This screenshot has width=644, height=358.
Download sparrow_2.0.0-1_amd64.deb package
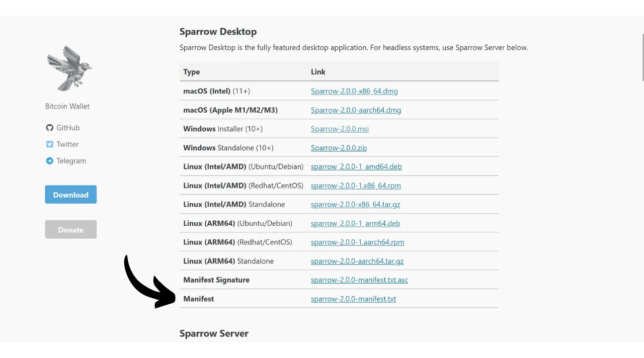(x=356, y=166)
